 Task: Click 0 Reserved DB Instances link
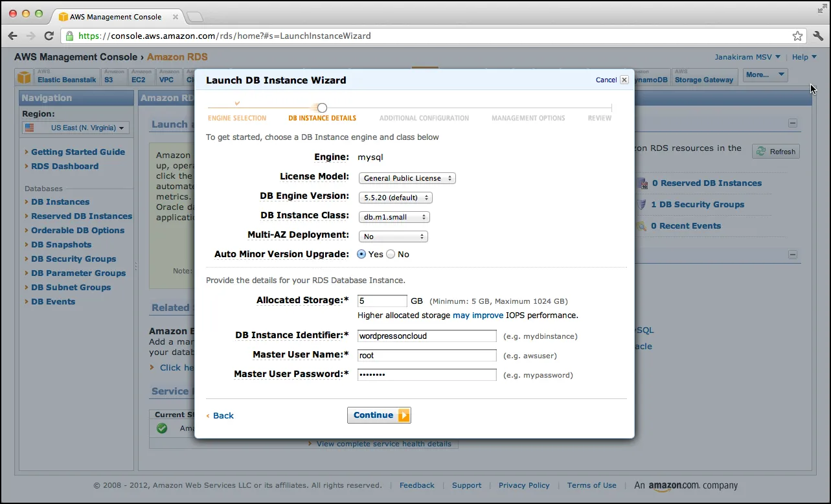click(707, 183)
